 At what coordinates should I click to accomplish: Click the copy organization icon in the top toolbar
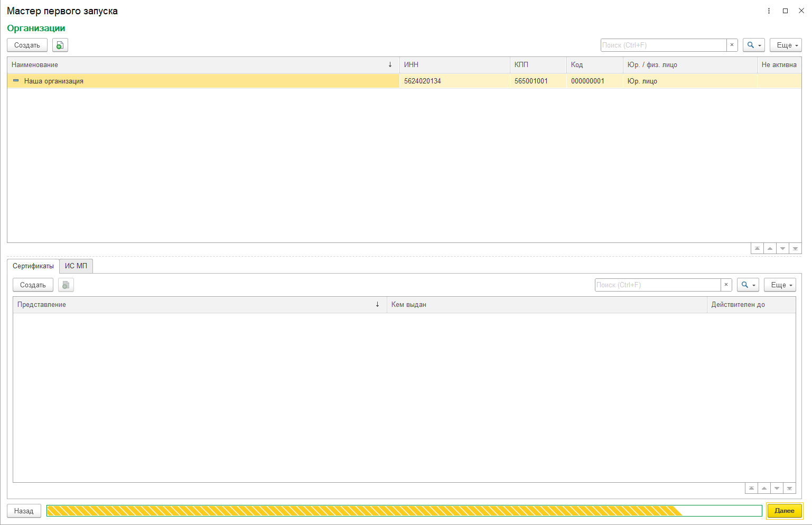coord(60,45)
